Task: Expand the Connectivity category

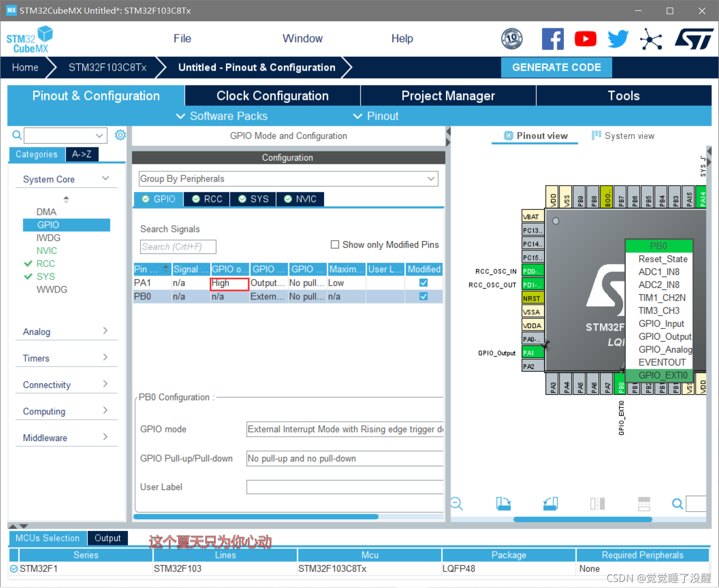Action: click(105, 384)
